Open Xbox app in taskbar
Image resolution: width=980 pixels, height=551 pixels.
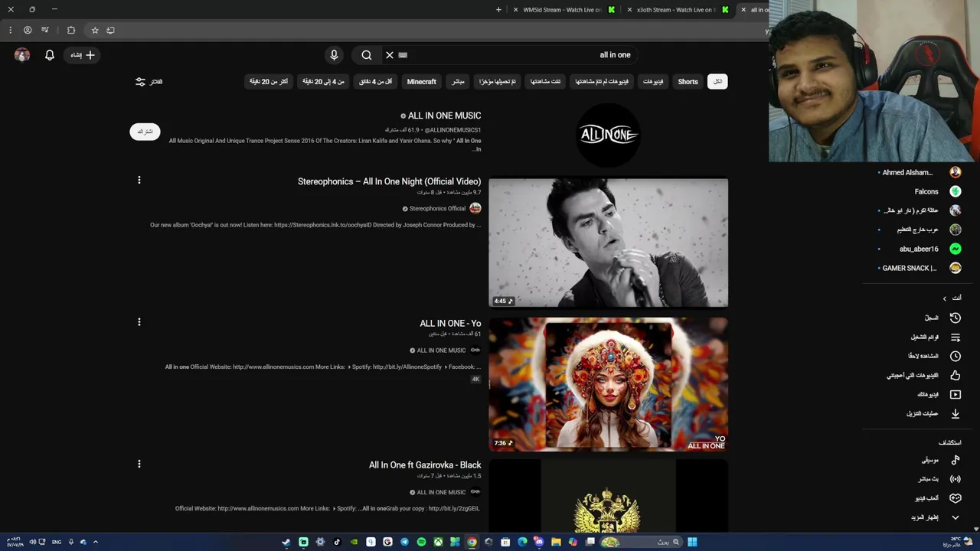(x=438, y=542)
